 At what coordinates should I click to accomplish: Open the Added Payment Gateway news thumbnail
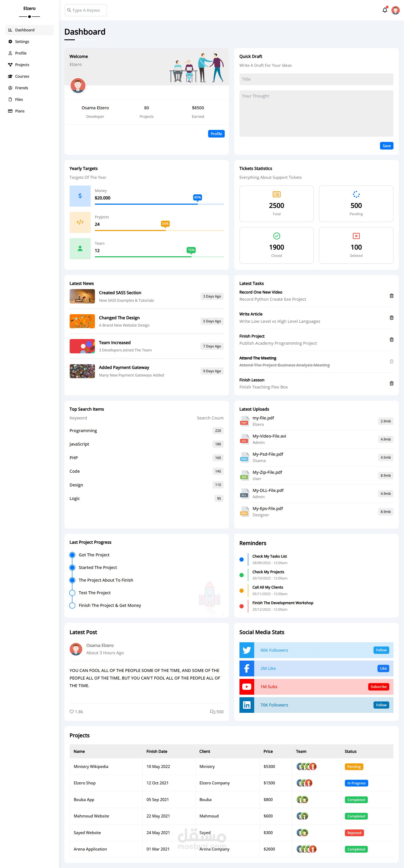[x=82, y=371]
